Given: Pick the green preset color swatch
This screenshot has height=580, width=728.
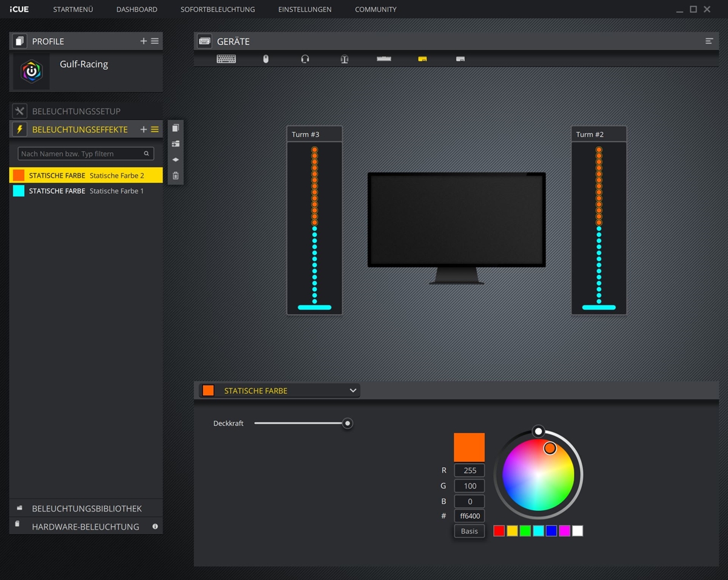Looking at the screenshot, I should point(525,531).
